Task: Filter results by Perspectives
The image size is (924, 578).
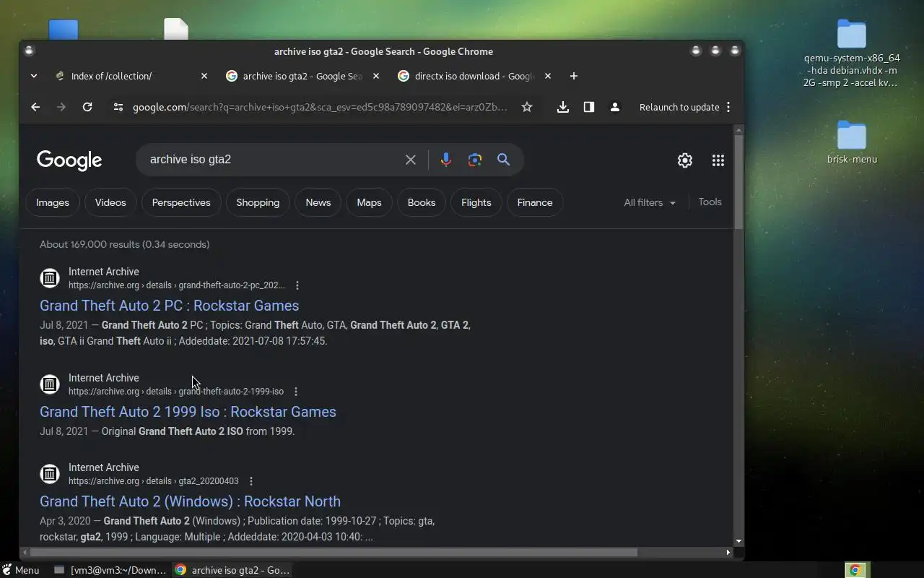Action: point(181,202)
